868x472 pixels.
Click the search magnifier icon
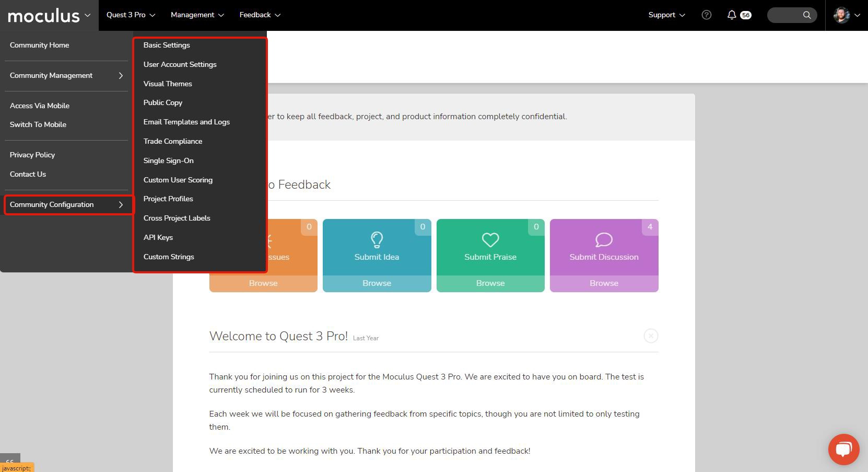click(806, 15)
